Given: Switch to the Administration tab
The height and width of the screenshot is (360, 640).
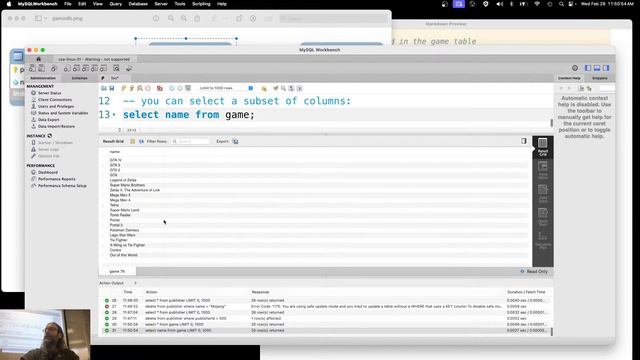Looking at the screenshot, I should tap(43, 78).
